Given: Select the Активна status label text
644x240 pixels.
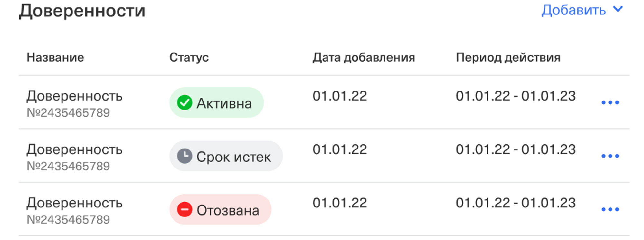Looking at the screenshot, I should (224, 103).
